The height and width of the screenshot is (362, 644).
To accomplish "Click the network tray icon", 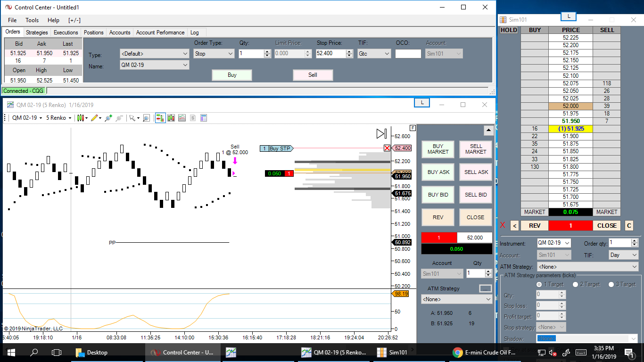I will point(542,353).
